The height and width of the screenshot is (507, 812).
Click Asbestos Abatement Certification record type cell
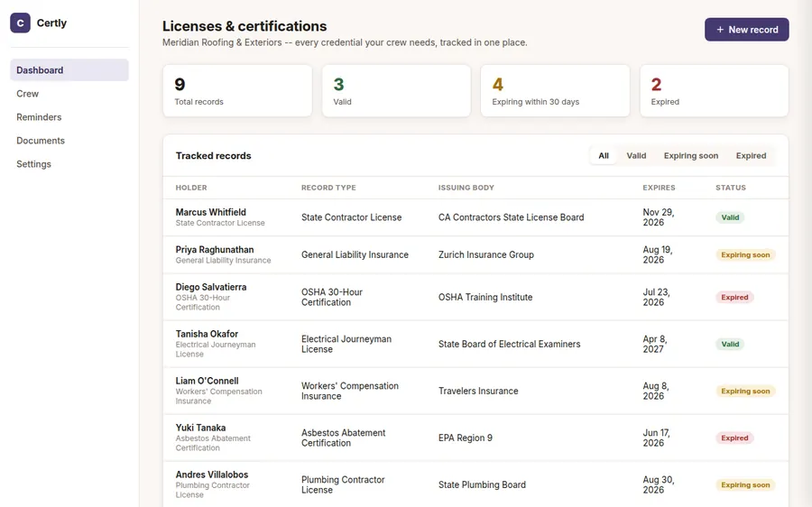coord(344,438)
